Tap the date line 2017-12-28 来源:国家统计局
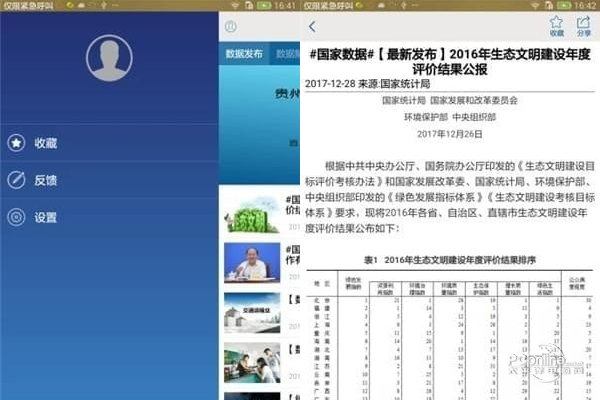 click(x=367, y=84)
